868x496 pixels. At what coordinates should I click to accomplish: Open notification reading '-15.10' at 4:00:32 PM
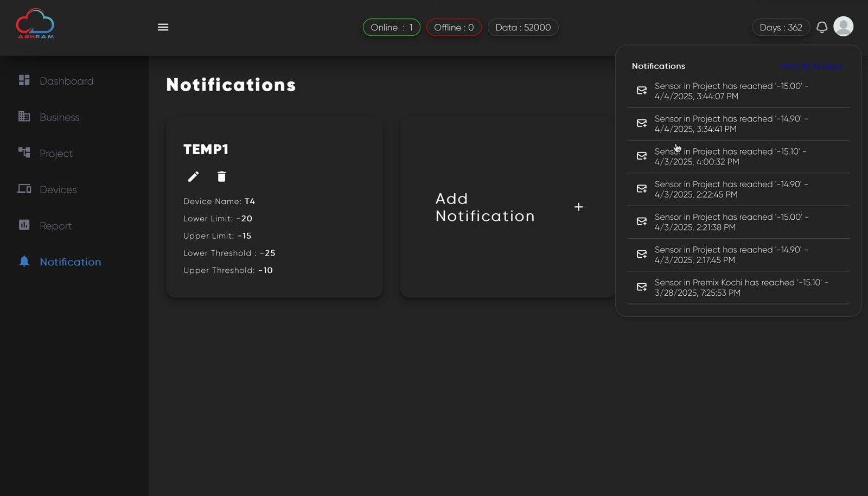[738, 156]
